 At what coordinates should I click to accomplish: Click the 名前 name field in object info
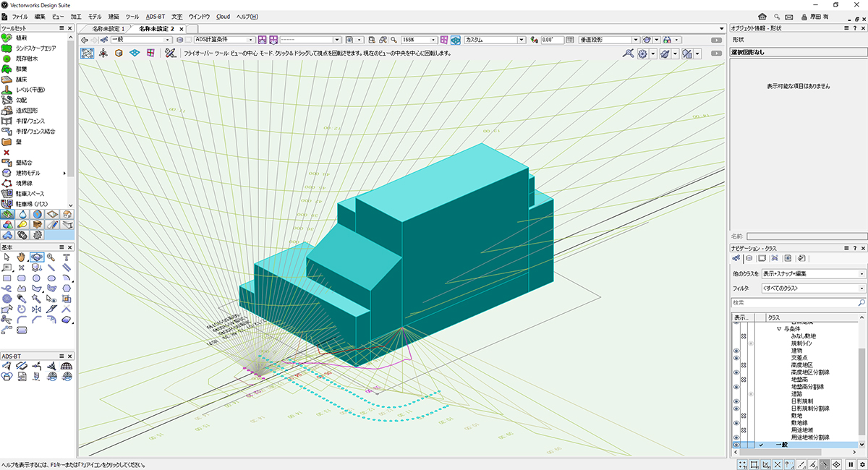[x=807, y=236]
